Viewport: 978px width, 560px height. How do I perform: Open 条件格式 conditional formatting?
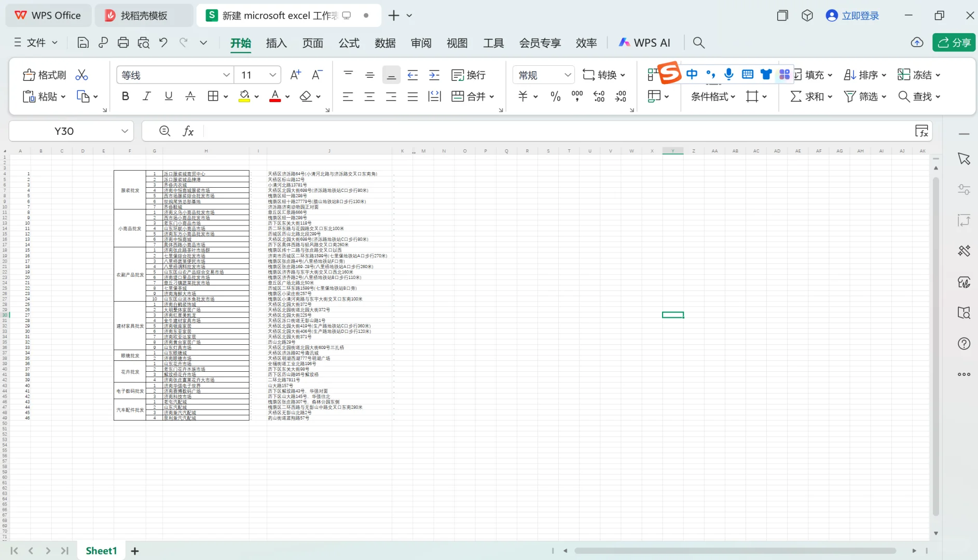click(713, 96)
